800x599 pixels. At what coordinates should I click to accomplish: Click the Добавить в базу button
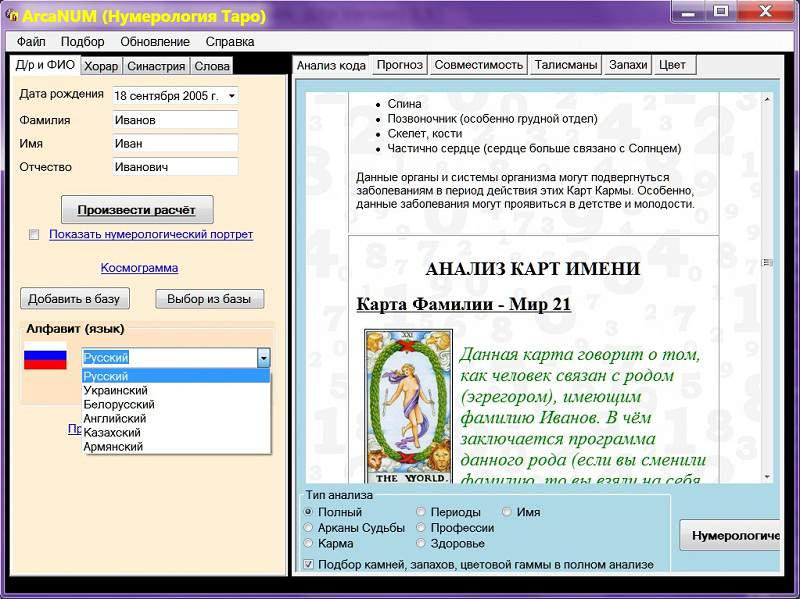pyautogui.click(x=74, y=299)
